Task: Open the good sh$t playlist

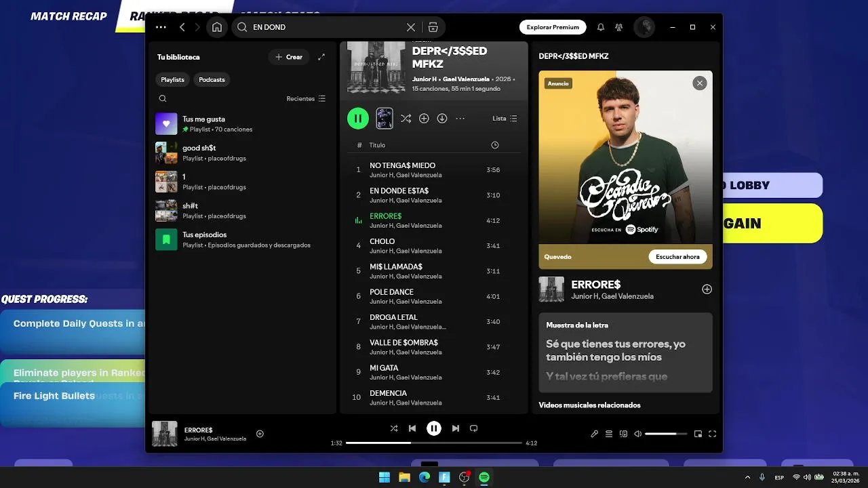Action: pyautogui.click(x=242, y=153)
